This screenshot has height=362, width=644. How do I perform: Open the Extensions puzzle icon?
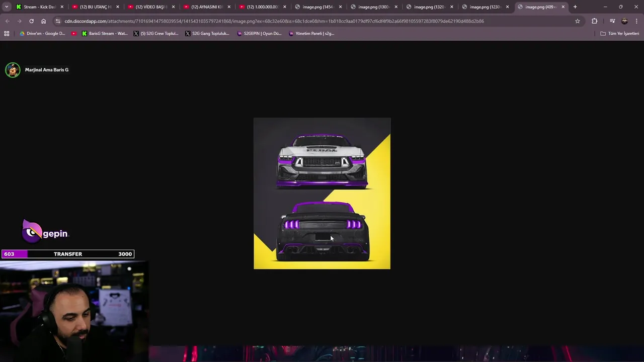(x=595, y=21)
